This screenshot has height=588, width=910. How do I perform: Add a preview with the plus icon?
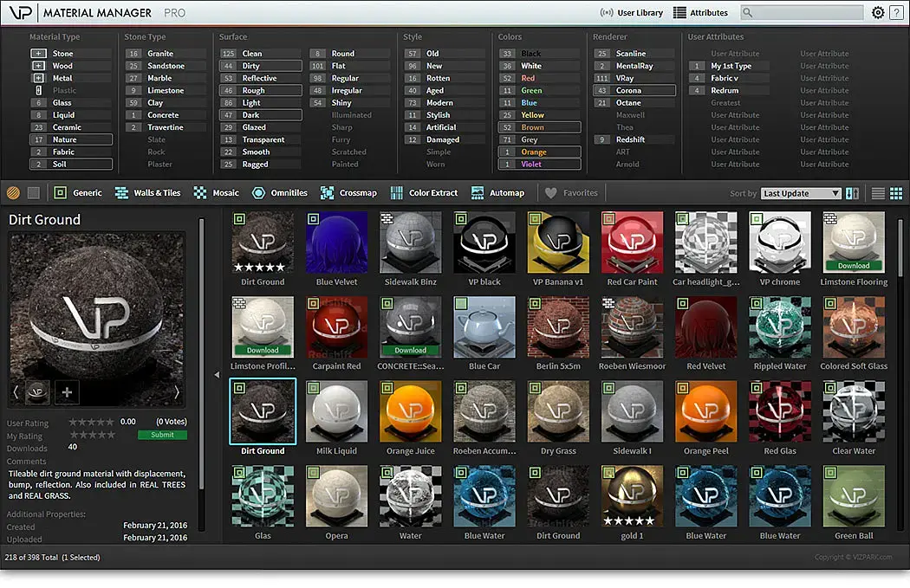67,392
